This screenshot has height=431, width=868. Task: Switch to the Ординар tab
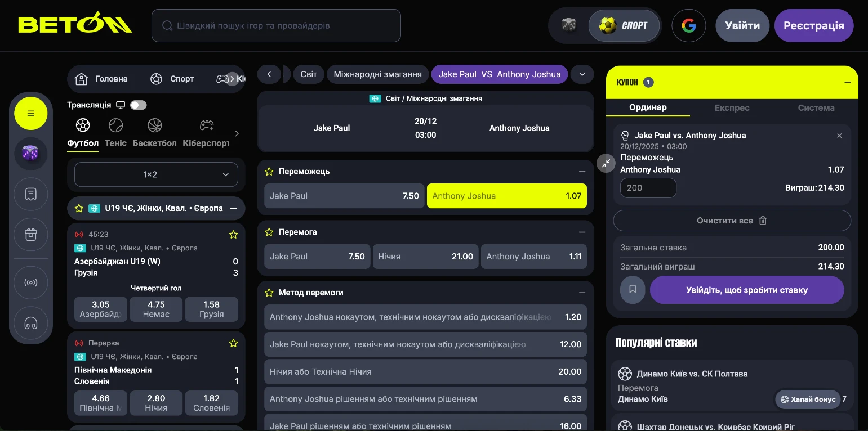pos(648,107)
